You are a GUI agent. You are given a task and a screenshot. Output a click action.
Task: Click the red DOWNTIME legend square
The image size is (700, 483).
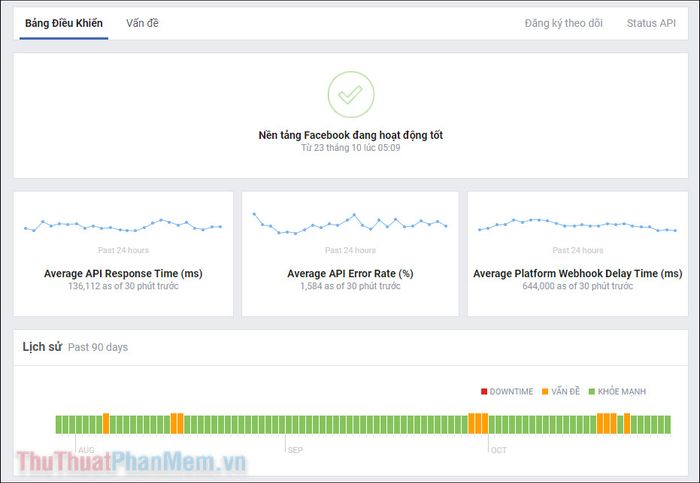point(484,391)
